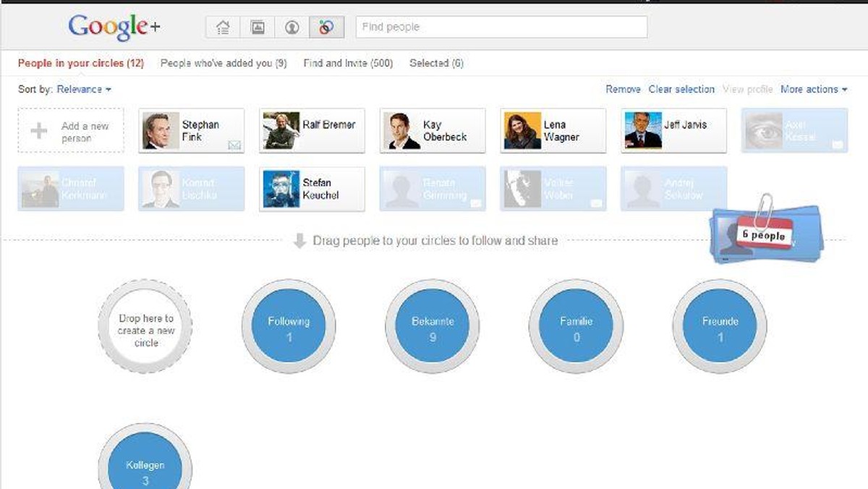Click the 6 people stack badge

[x=767, y=235]
